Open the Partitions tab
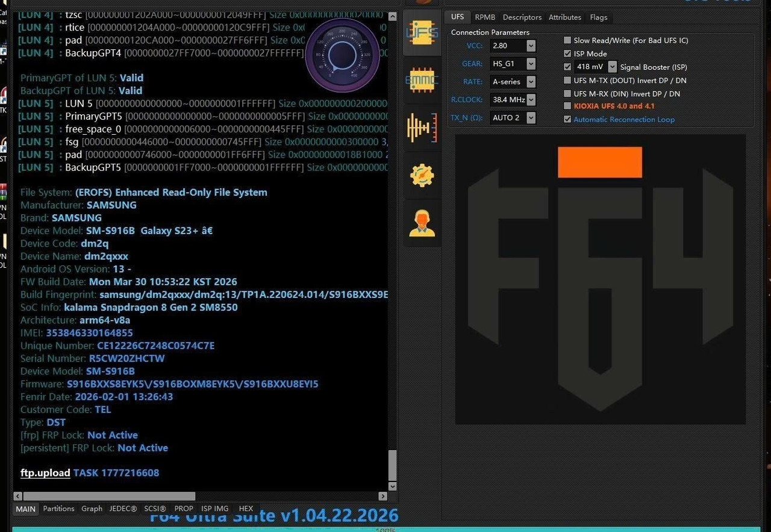This screenshot has height=532, width=771. click(x=59, y=509)
